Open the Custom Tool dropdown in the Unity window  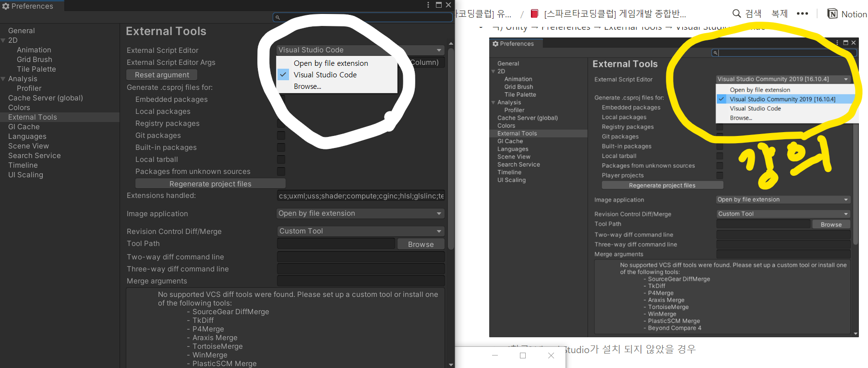tap(361, 231)
